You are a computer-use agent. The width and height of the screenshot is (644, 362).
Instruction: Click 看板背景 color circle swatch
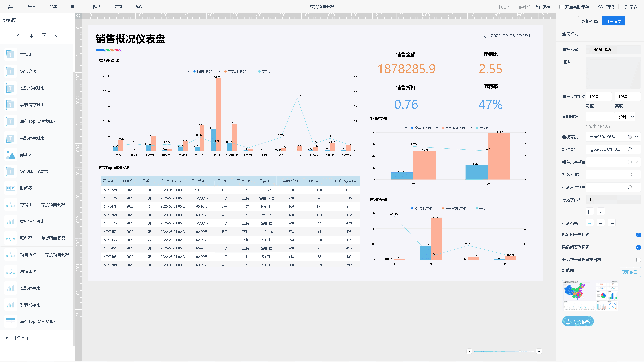(630, 137)
